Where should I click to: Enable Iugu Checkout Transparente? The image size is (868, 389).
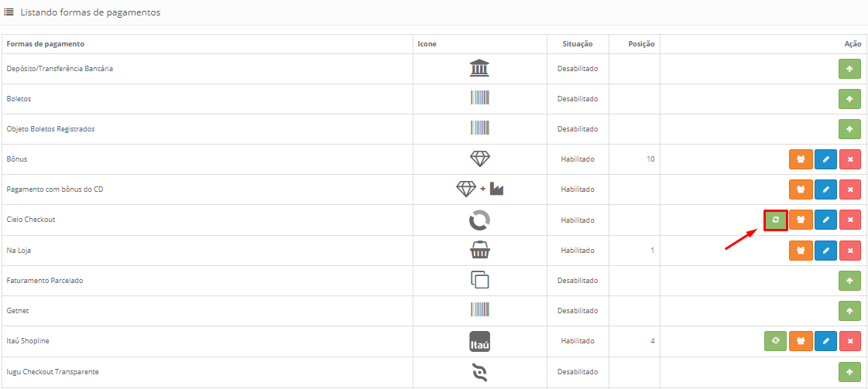point(849,373)
